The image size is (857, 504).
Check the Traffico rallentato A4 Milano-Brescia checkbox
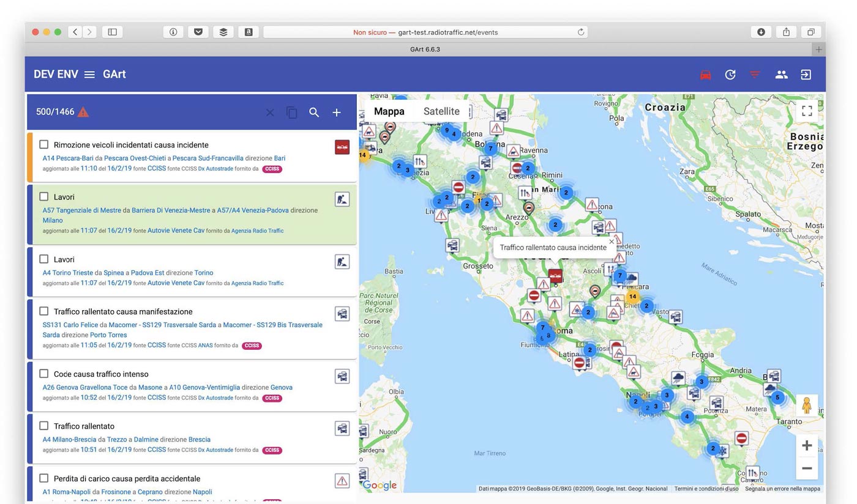(44, 425)
